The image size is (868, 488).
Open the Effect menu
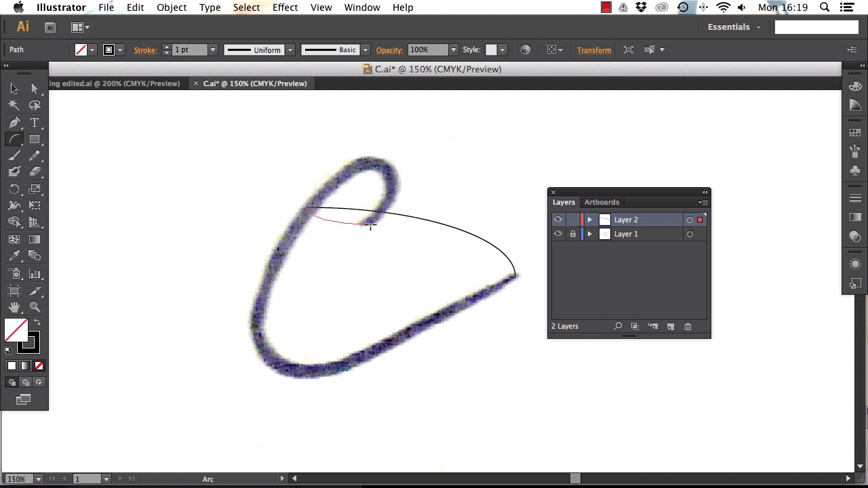[x=285, y=7]
